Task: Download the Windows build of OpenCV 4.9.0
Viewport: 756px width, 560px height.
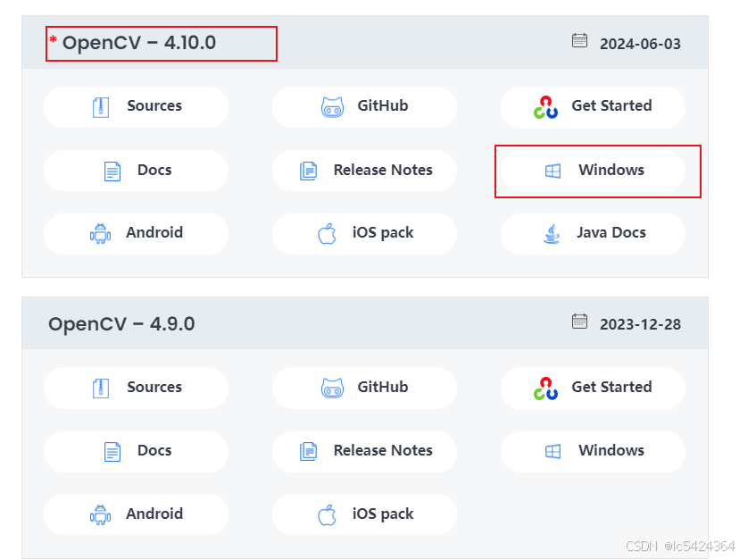Action: 592,451
